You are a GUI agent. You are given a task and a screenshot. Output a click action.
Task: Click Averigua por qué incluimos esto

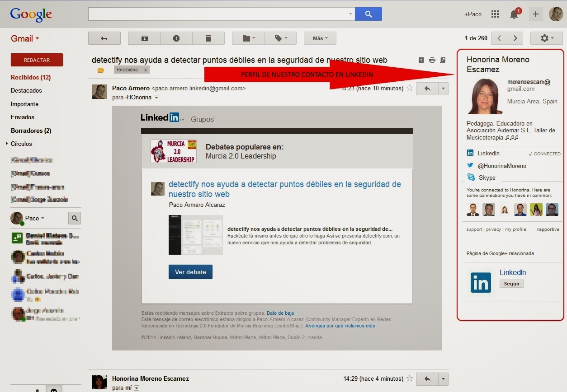pos(340,326)
